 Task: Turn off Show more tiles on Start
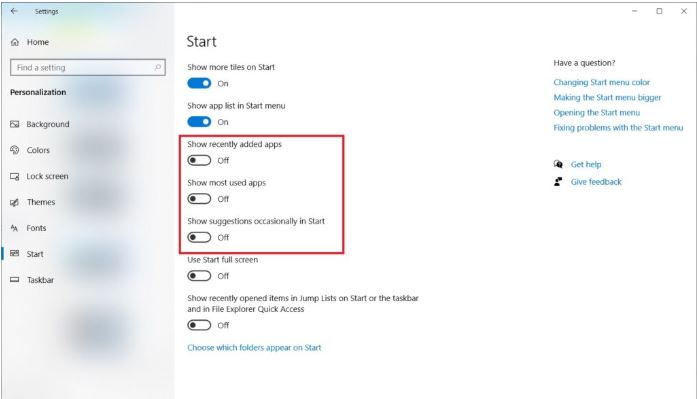coord(199,84)
